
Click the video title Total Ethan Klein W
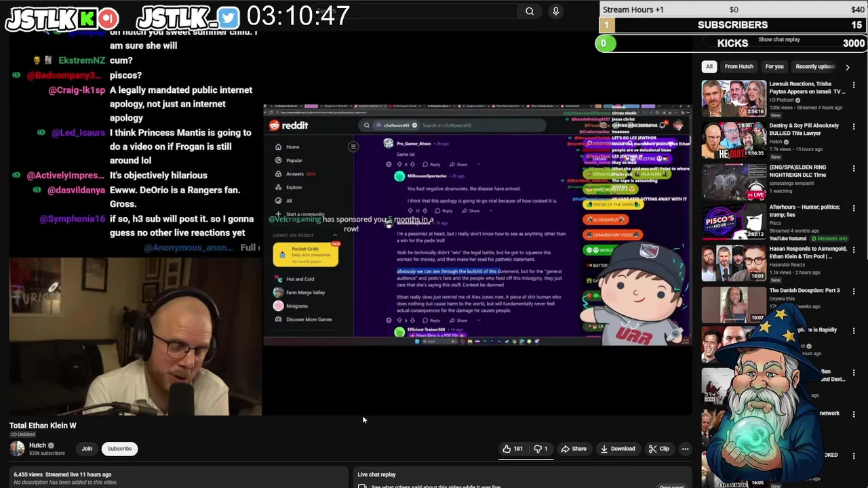43,426
